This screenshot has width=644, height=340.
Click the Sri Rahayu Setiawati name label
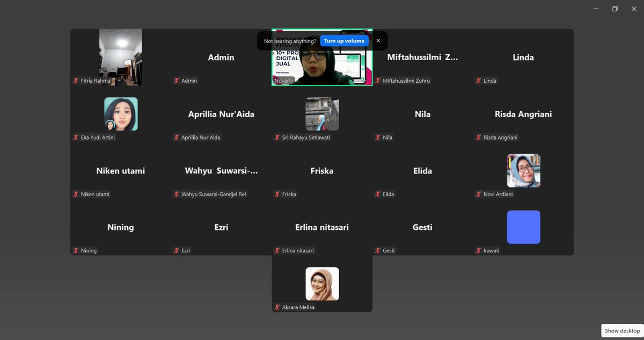pyautogui.click(x=306, y=138)
